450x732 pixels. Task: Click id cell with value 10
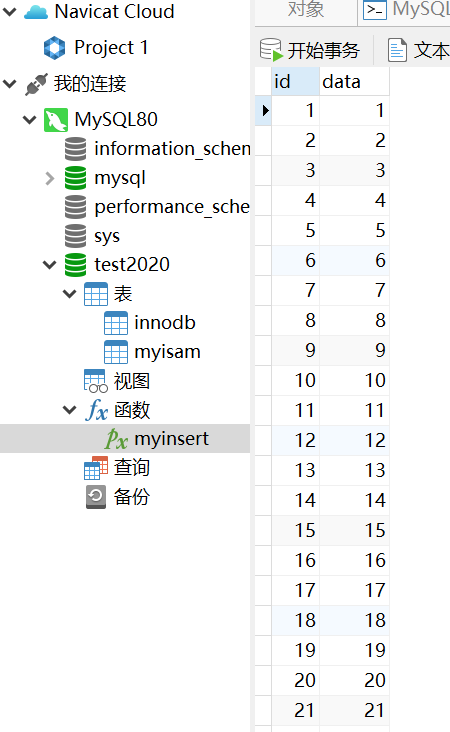[x=295, y=380]
